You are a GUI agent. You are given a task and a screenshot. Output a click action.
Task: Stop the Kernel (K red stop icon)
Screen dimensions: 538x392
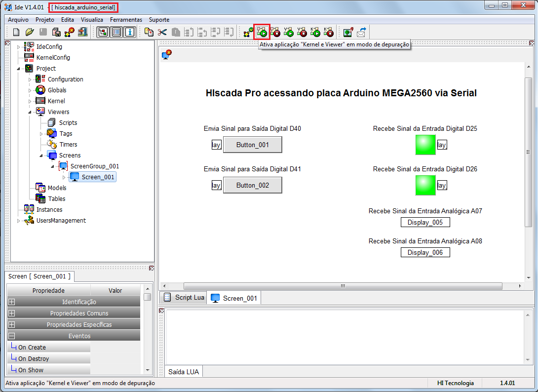(329, 33)
